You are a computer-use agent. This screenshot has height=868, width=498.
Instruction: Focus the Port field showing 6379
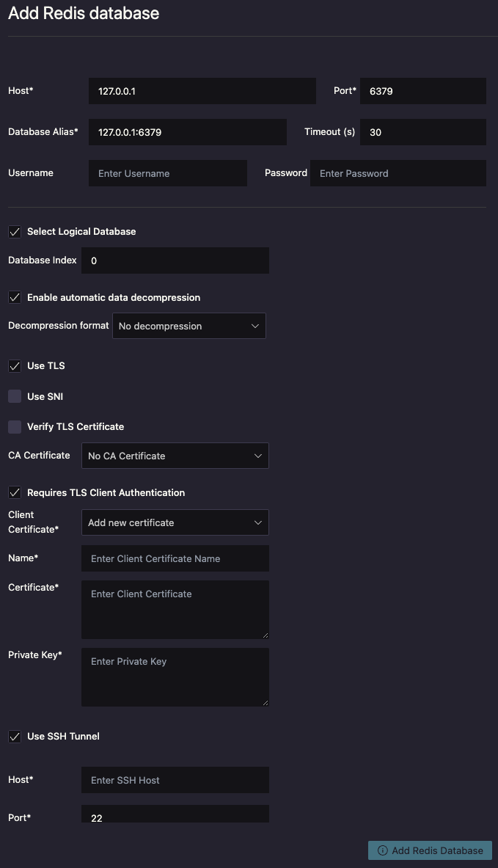[x=422, y=91]
